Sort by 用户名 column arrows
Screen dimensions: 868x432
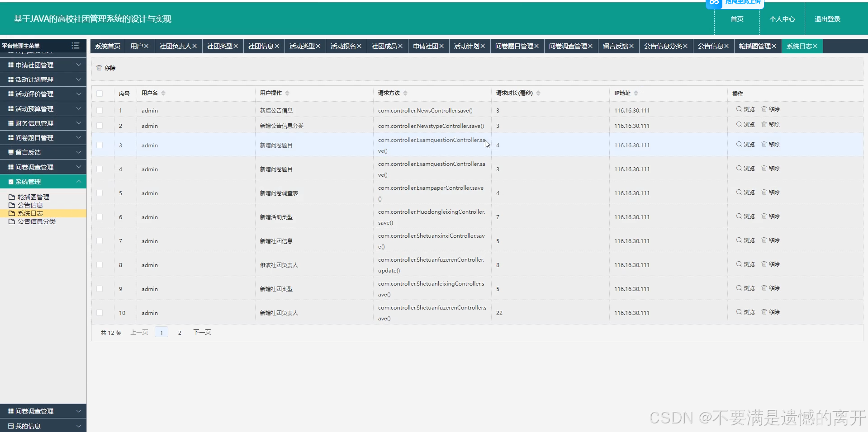pyautogui.click(x=163, y=93)
